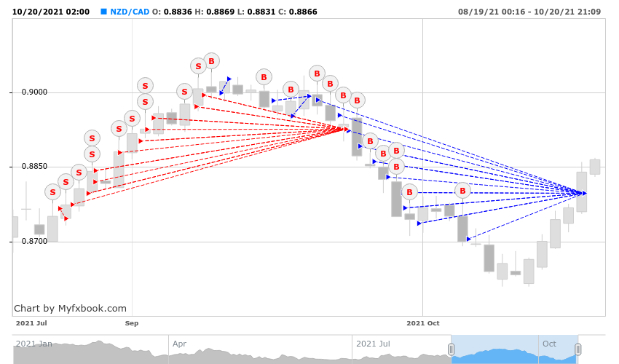
Task: Click the 10/20/2021 02:00 timestamp
Action: click(x=51, y=12)
